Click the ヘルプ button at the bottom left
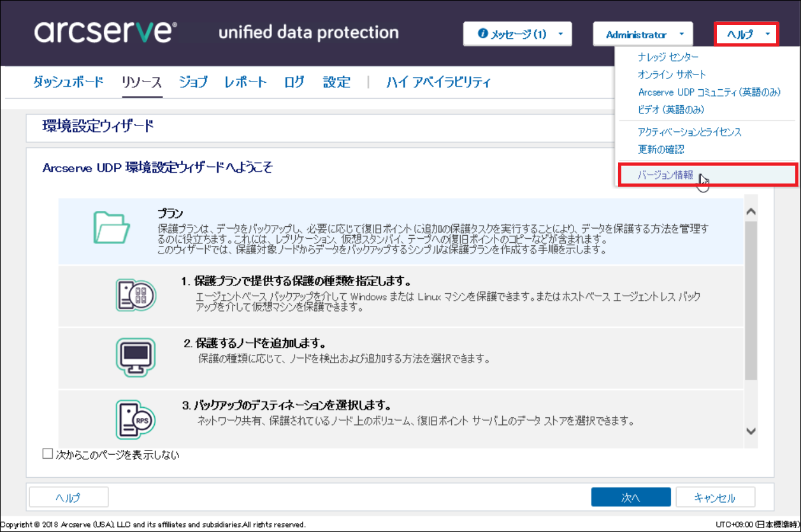The height and width of the screenshot is (532, 801). 69,498
